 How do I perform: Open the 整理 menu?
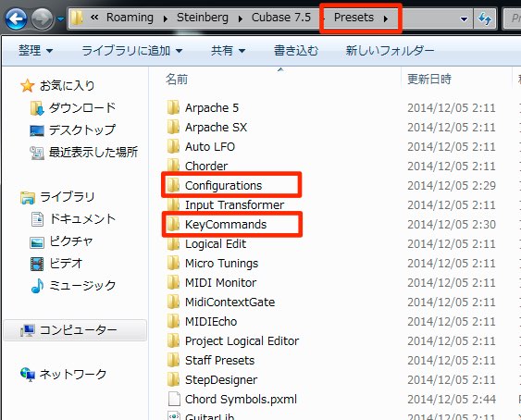[35, 51]
